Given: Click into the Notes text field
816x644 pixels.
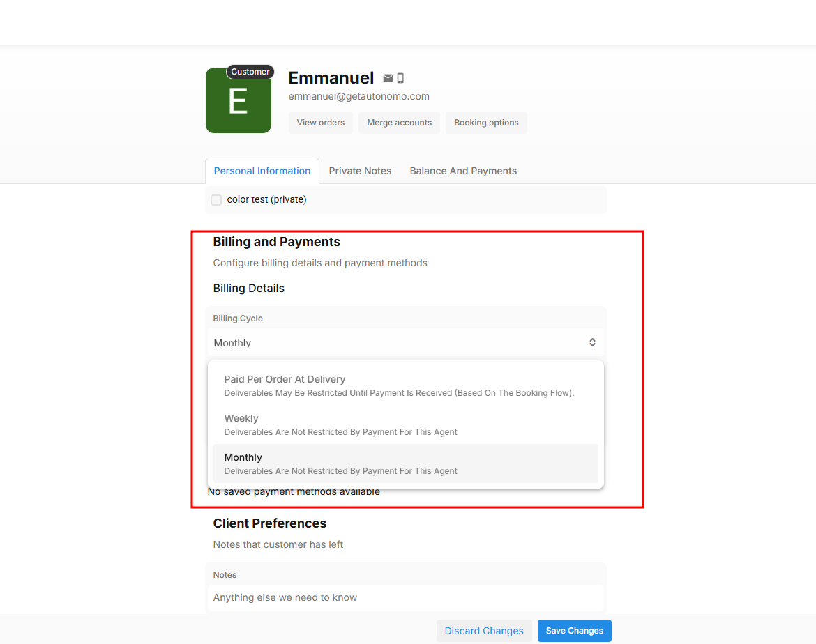Looking at the screenshot, I should 405,597.
